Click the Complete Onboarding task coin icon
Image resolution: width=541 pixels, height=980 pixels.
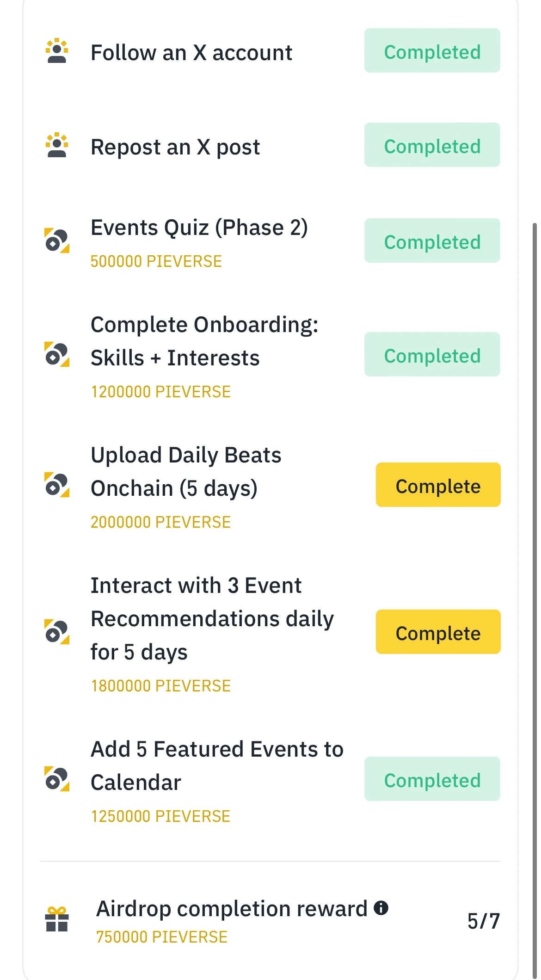[x=57, y=354]
